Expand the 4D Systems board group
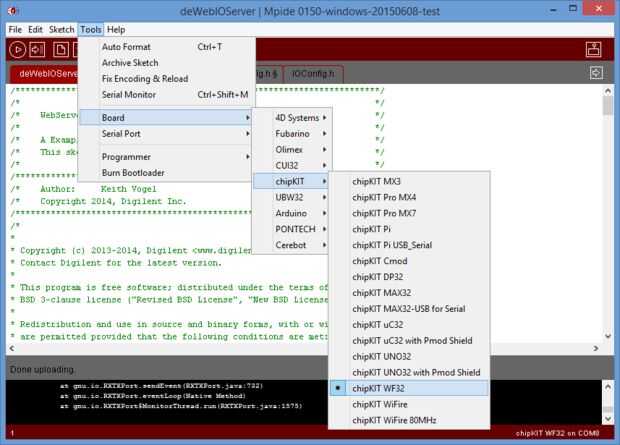The image size is (620, 445). tap(291, 118)
